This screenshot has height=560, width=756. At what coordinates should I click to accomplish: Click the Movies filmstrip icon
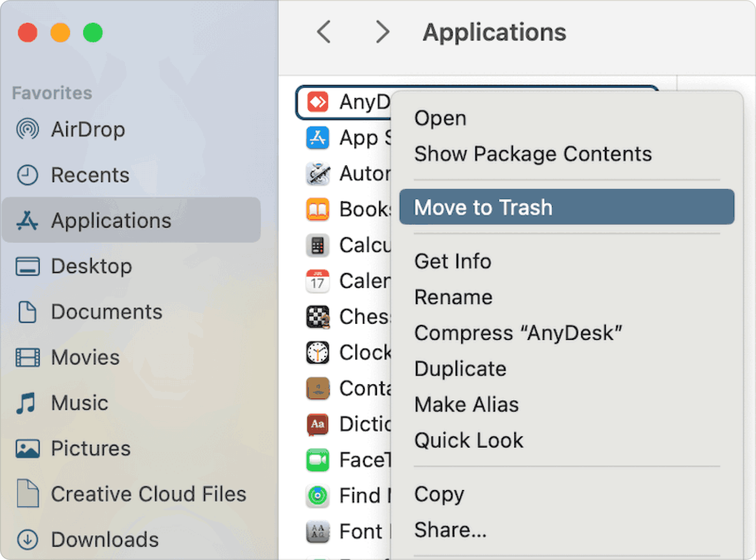(27, 358)
